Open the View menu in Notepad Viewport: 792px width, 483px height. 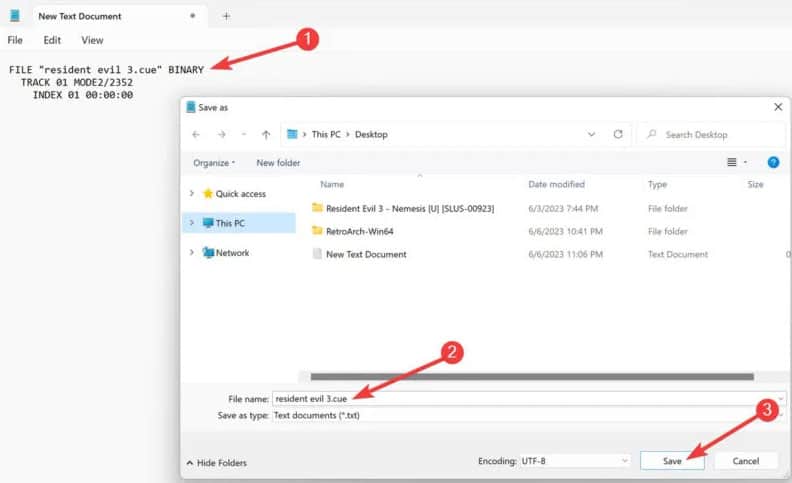(x=92, y=40)
